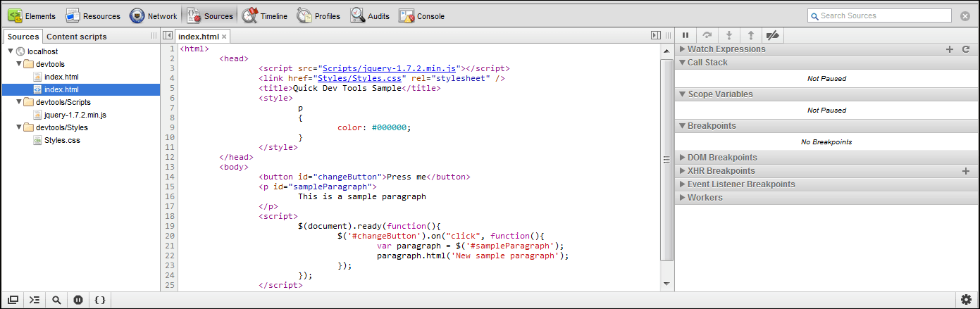The width and height of the screenshot is (980, 309).
Task: Hide the debugger sidebar
Action: tap(655, 35)
